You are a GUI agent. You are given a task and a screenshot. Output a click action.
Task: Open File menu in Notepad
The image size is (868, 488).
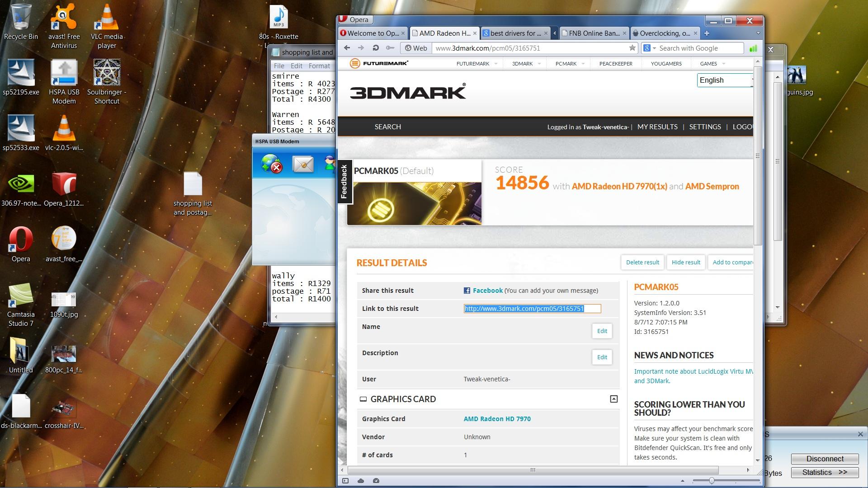click(279, 66)
